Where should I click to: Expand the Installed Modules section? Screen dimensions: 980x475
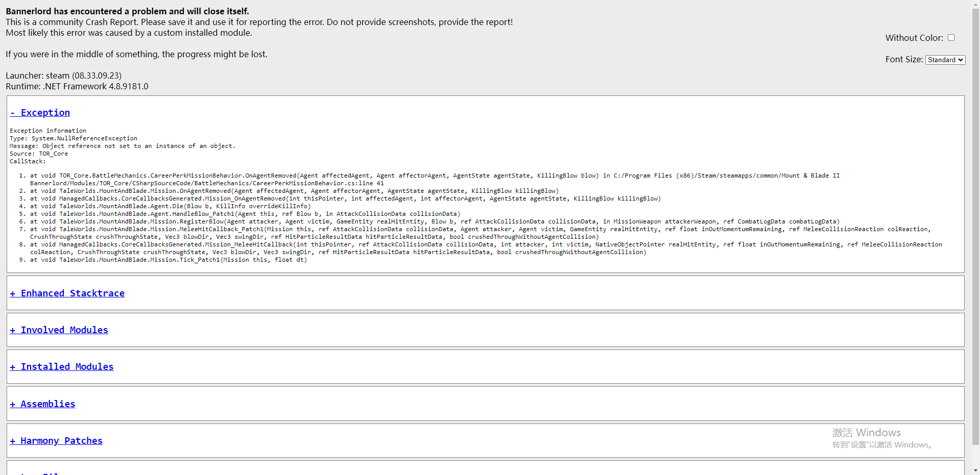[x=62, y=367]
